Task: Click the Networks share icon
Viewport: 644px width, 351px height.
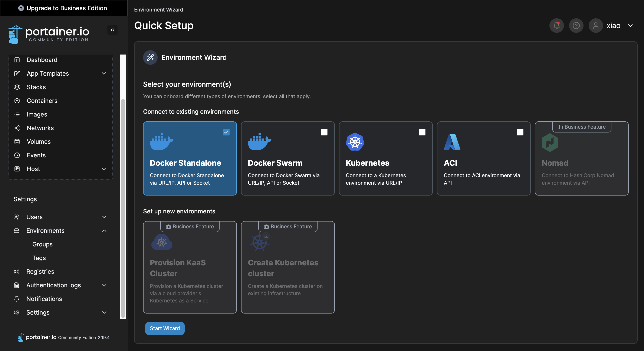Action: point(17,128)
